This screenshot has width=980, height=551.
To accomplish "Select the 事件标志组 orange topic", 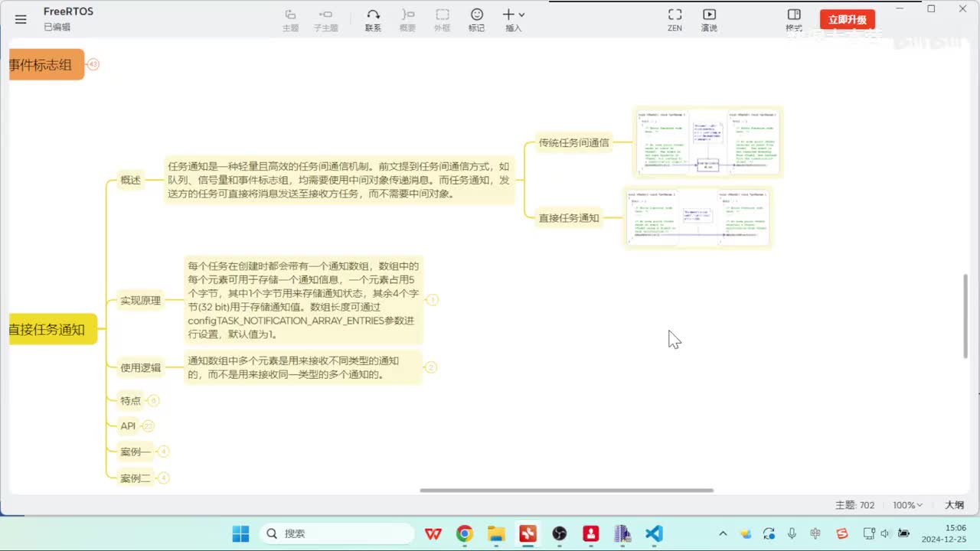I will coord(45,64).
